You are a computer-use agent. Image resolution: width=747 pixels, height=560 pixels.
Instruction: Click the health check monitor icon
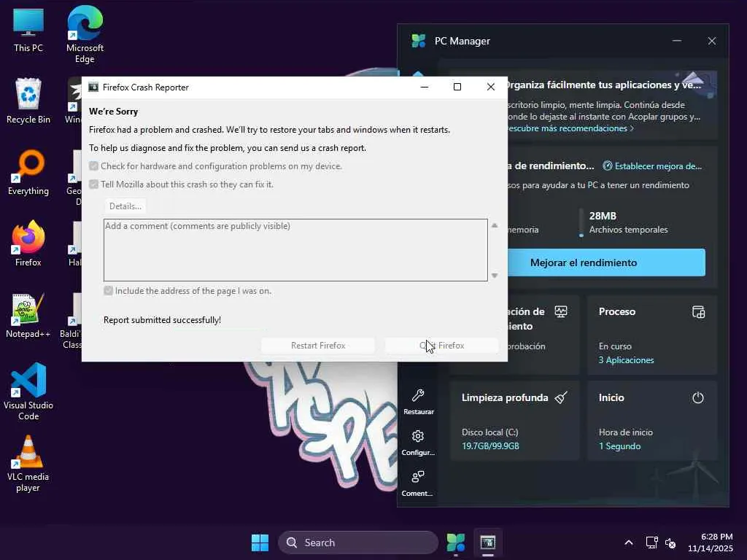561,312
